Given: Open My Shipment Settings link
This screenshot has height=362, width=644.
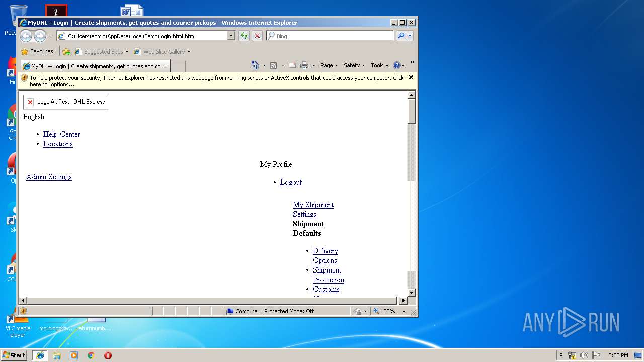Looking at the screenshot, I should coord(313,209).
